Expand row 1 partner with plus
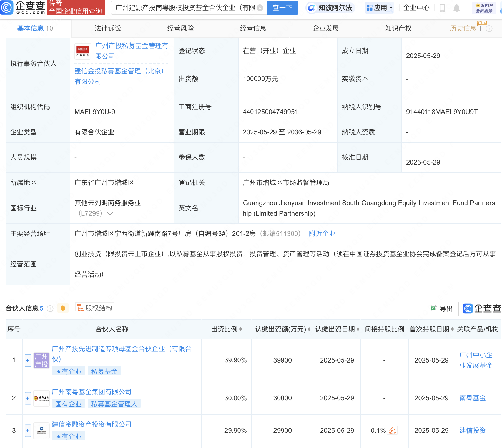 [28, 360]
